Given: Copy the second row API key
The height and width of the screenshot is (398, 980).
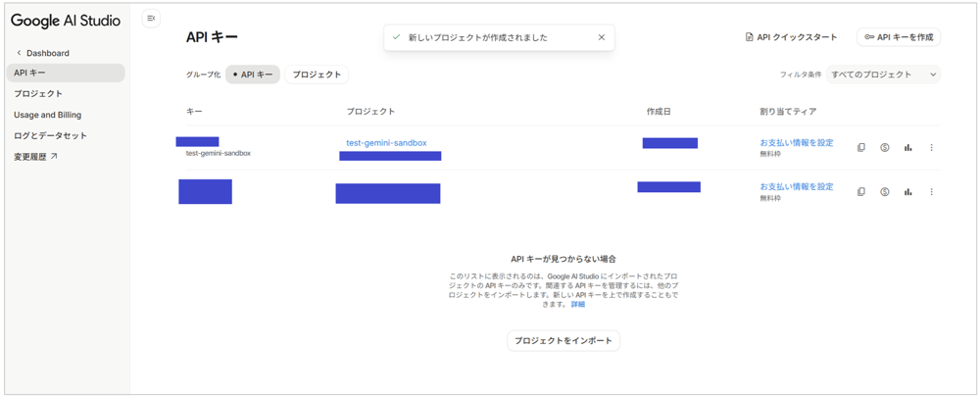Looking at the screenshot, I should click(861, 192).
